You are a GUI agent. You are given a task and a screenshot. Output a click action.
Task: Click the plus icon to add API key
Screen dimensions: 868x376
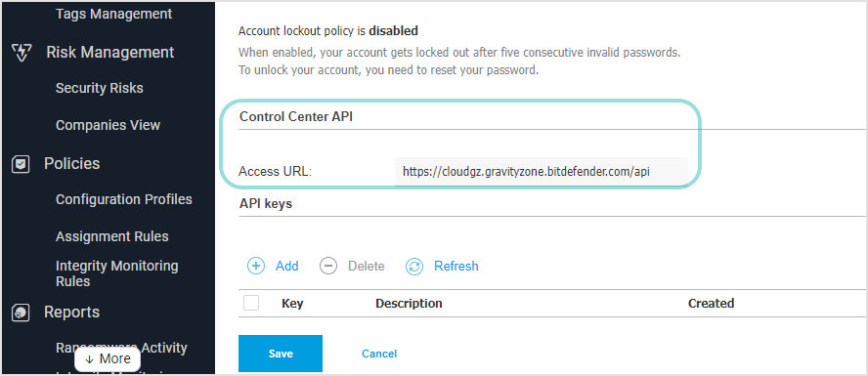(256, 266)
